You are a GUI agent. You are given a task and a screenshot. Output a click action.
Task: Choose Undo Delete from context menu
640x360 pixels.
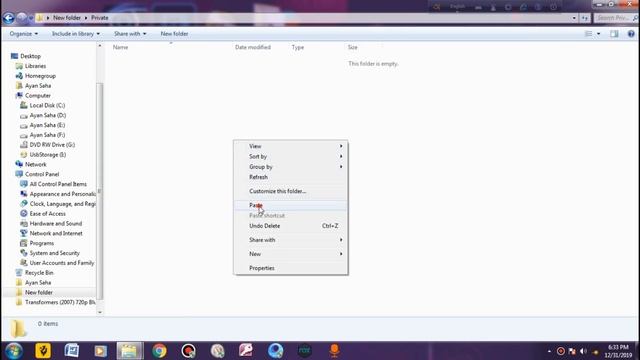pyautogui.click(x=291, y=226)
